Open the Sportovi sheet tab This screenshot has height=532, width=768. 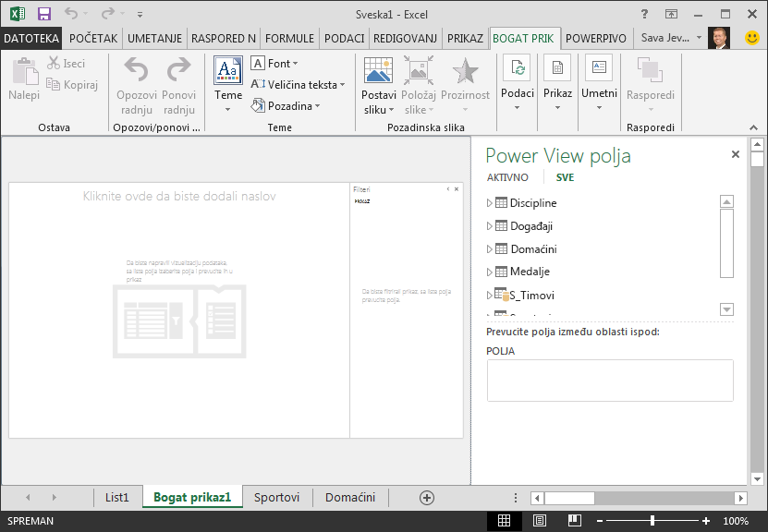[x=276, y=497]
